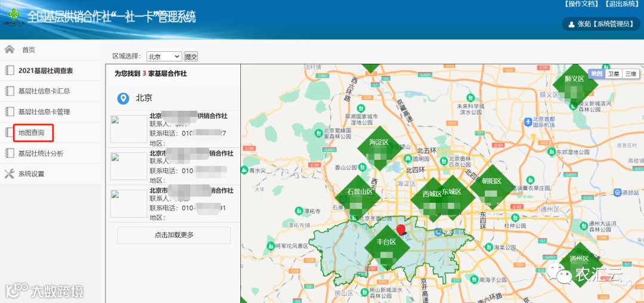The image size is (644, 303).
Task: Open 基层社信息卡汇总 menu item
Action: [x=50, y=91]
